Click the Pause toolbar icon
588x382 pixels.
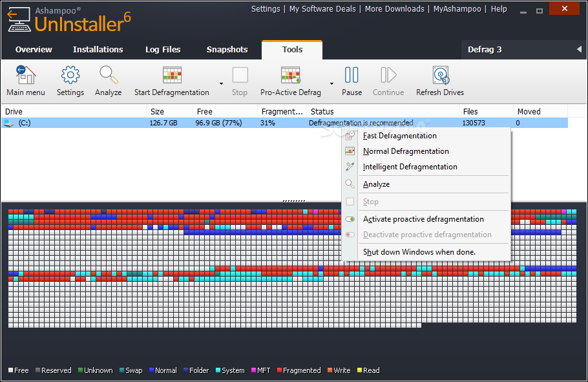coord(352,75)
